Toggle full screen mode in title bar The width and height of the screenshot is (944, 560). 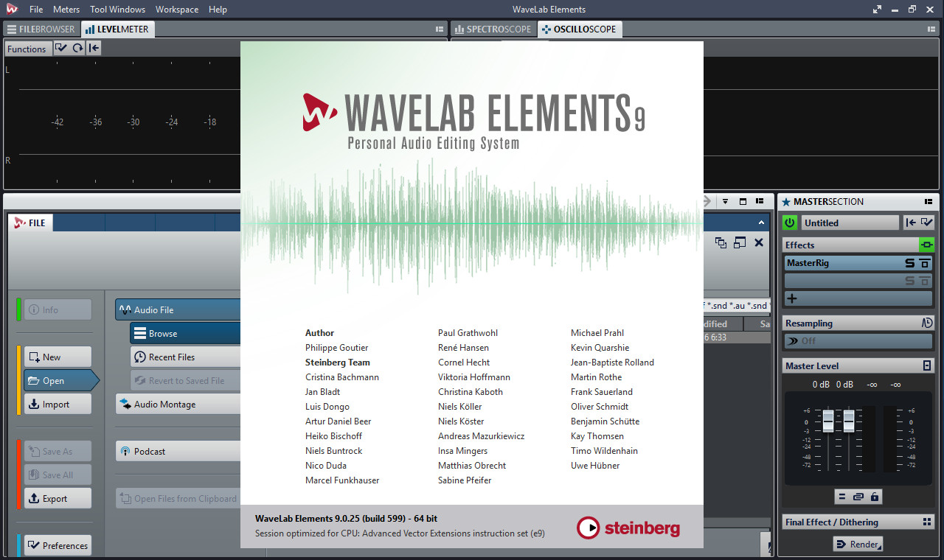pyautogui.click(x=877, y=10)
